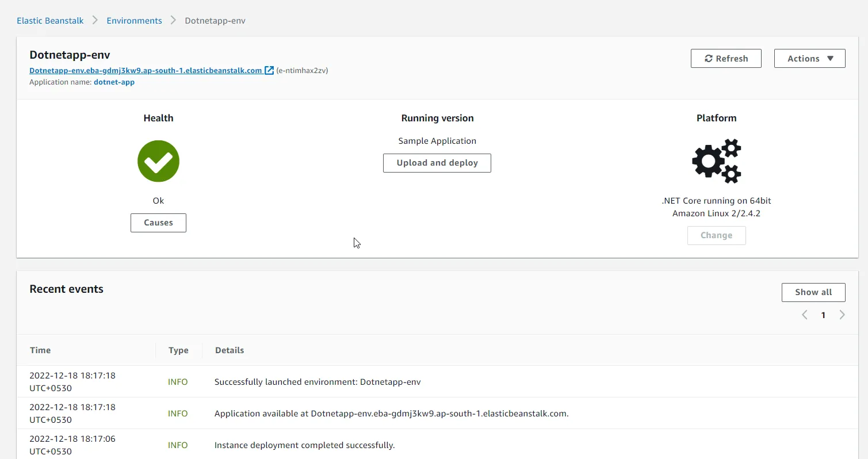
Task: Click the Upload and deploy button
Action: [437, 163]
